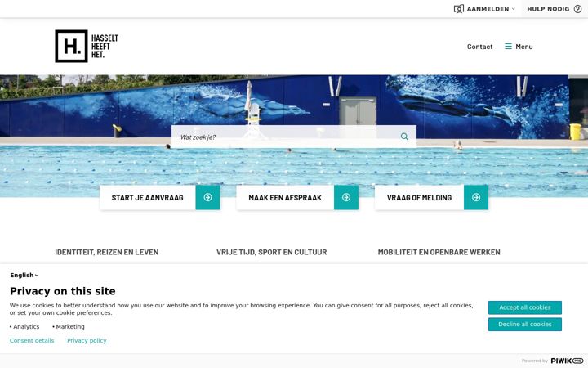Screen dimensions: 588x368
Task: Open Hulp Nodig help section
Action: pos(555,9)
